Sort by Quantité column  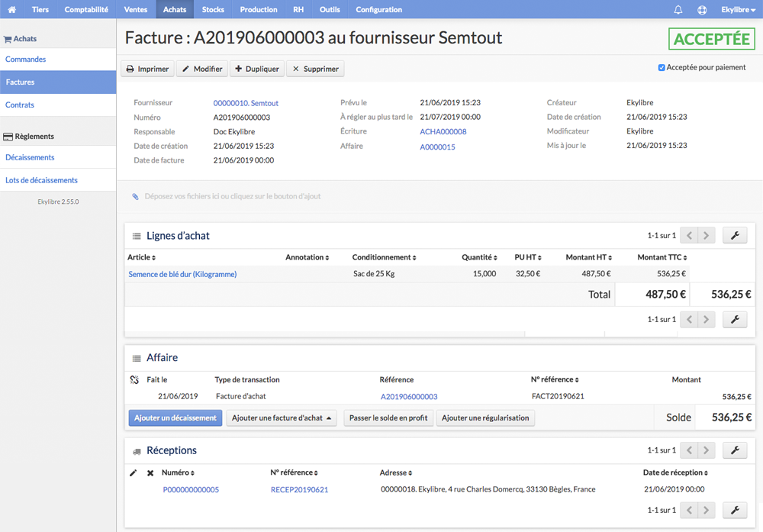pyautogui.click(x=479, y=257)
